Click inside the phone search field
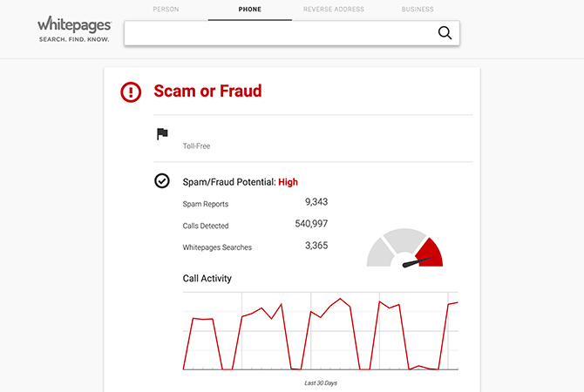Viewport: 584px width, 392px height. click(x=279, y=33)
